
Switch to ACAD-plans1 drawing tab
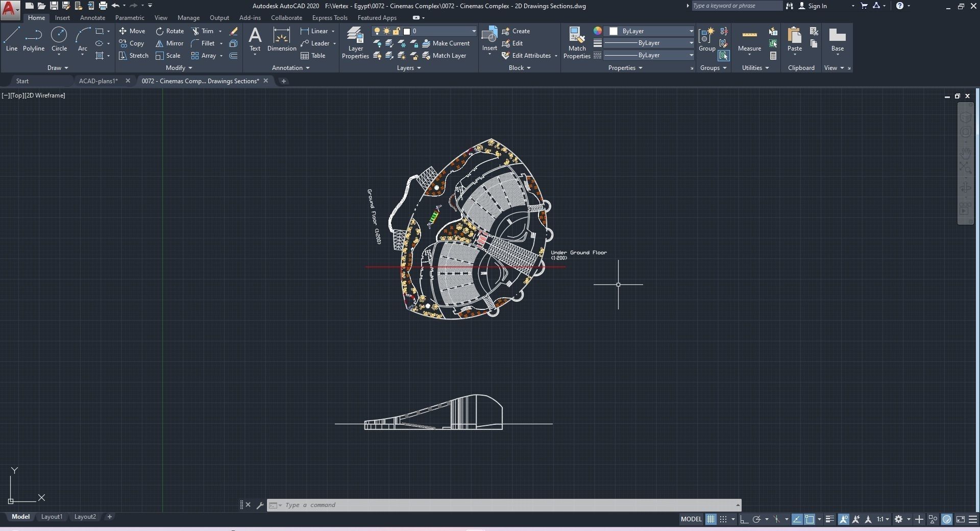(x=99, y=81)
